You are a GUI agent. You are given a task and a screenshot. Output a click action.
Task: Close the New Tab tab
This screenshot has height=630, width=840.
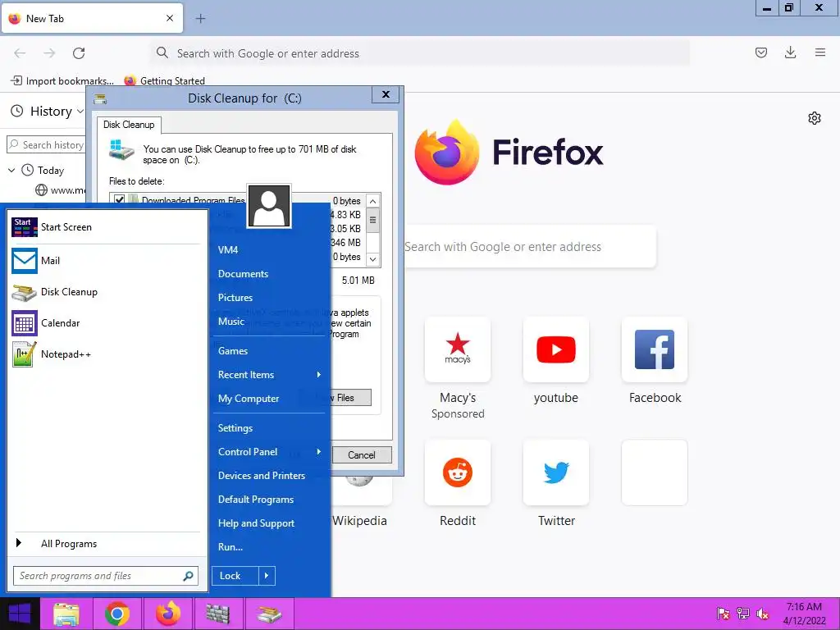170,18
